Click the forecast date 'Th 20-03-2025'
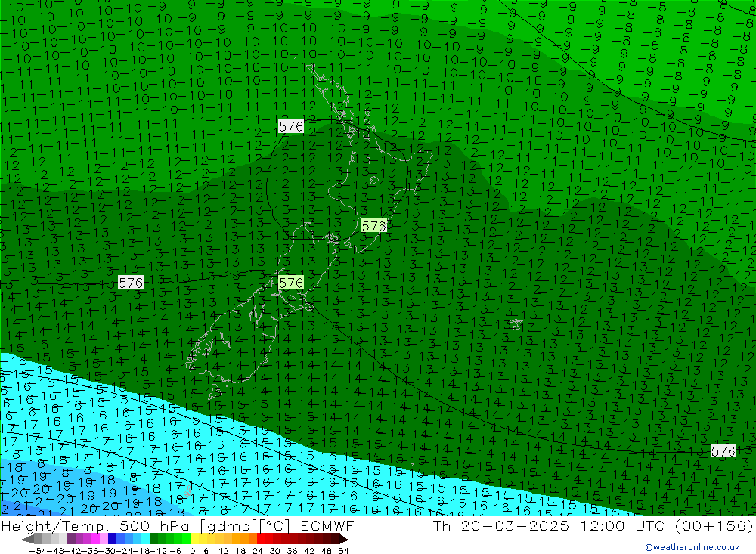 point(501,525)
